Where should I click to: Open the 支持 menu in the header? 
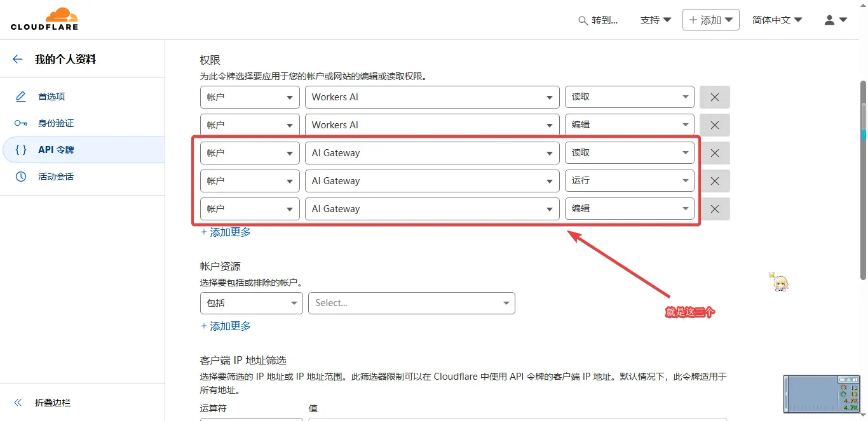[x=656, y=20]
